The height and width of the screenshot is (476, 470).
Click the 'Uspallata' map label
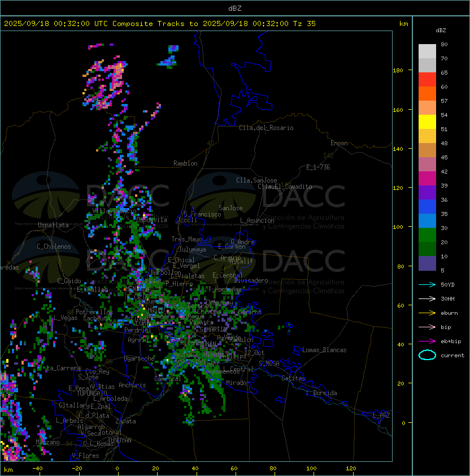pyautogui.click(x=53, y=225)
